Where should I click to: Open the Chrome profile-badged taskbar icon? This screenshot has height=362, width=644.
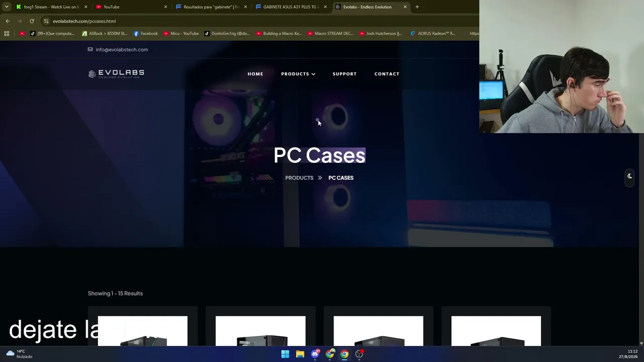click(330, 354)
